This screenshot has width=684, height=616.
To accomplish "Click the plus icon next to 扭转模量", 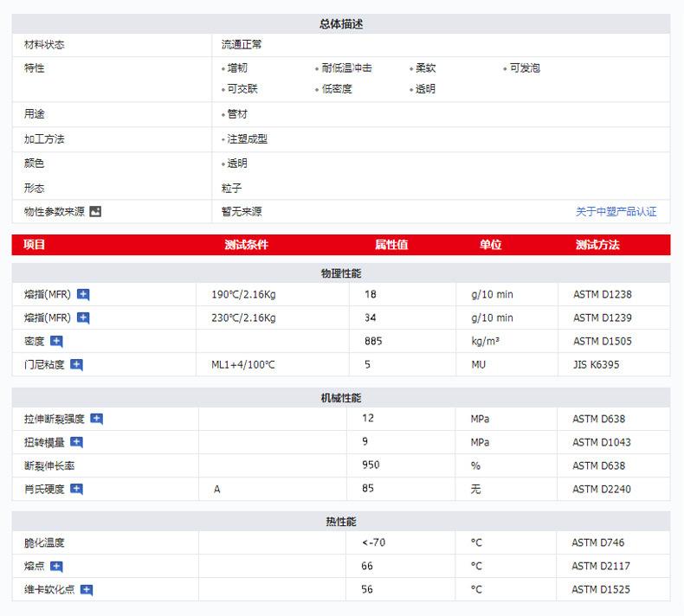I will click(76, 442).
